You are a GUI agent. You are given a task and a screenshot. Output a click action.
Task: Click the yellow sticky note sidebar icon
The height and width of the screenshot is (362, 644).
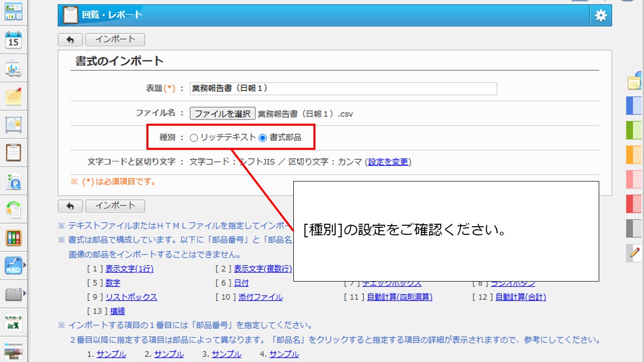coord(14,96)
